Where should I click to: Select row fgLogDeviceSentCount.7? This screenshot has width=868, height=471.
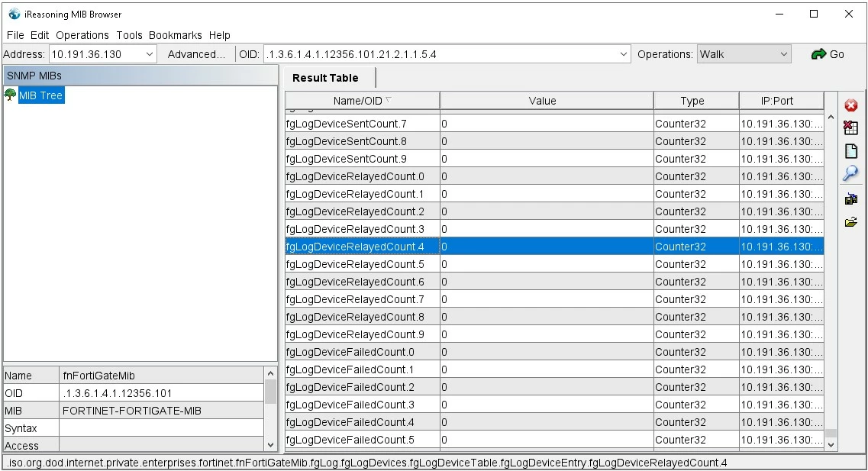pos(554,124)
